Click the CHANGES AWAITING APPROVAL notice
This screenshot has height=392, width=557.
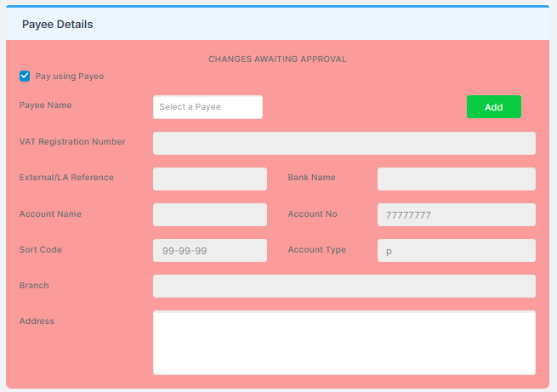point(277,60)
